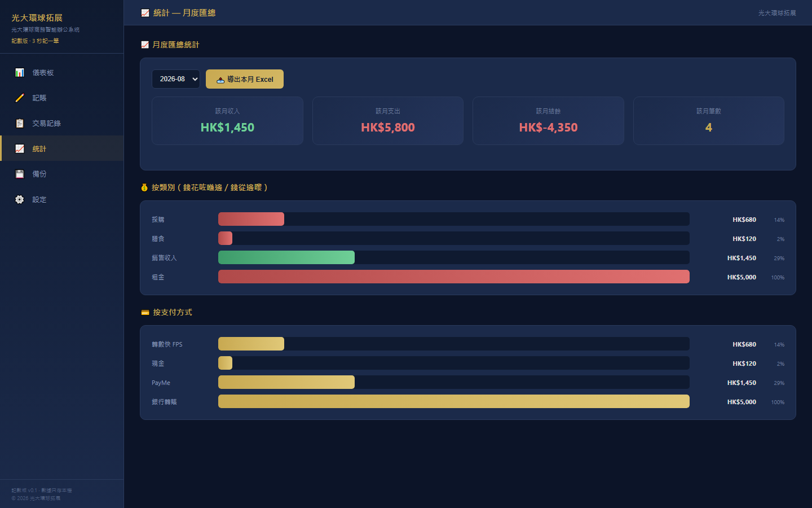Viewport: 812px width, 508px height.
Task: Click the 現金 payment method label
Action: (x=158, y=364)
